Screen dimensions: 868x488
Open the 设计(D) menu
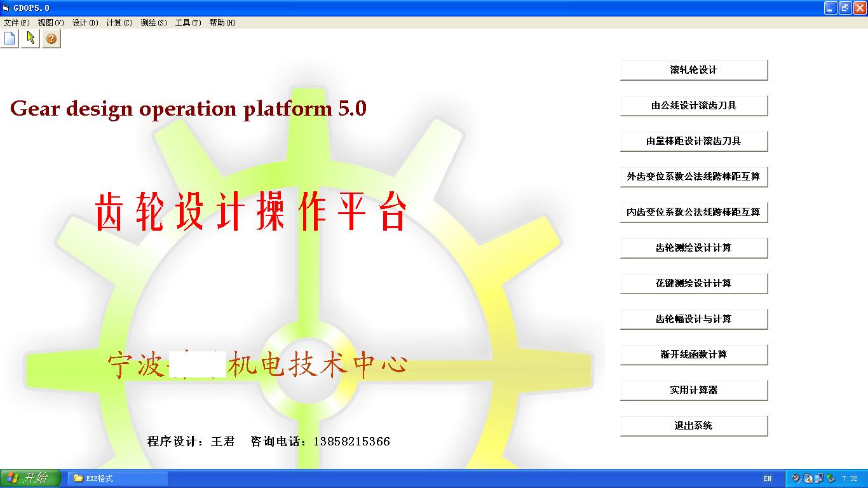tap(85, 23)
